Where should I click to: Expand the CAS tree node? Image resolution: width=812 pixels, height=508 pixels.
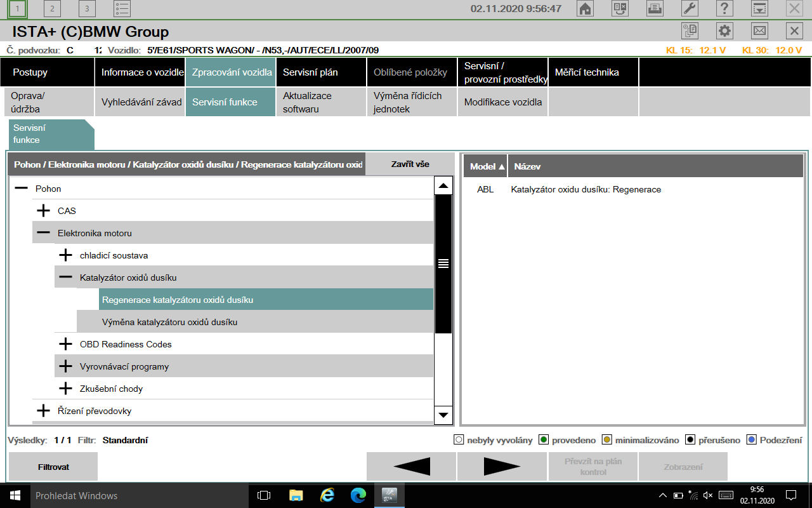(x=44, y=211)
